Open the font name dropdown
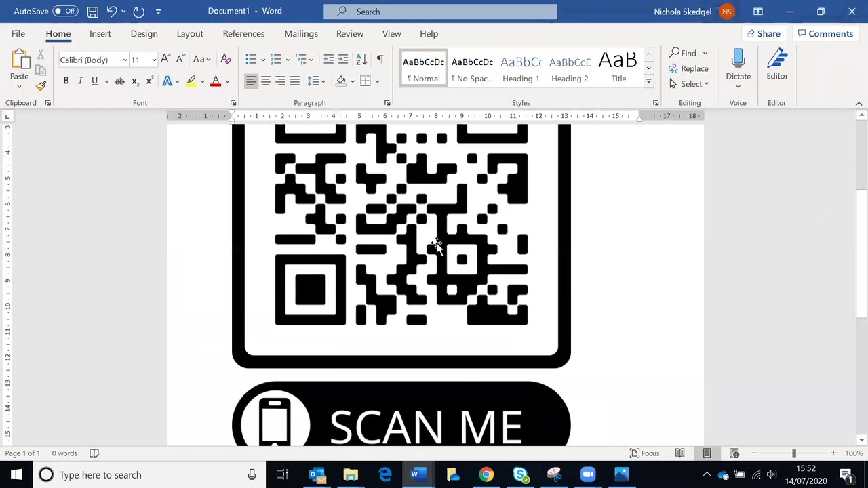 coord(125,60)
